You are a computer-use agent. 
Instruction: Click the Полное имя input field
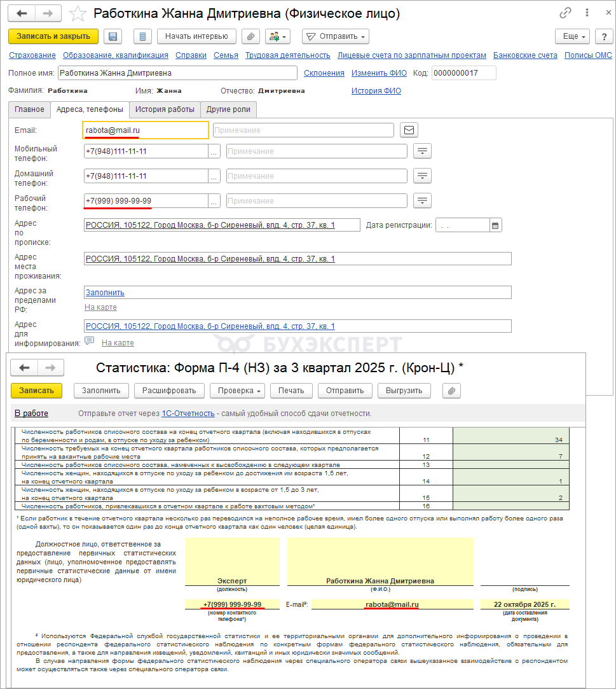[x=177, y=73]
